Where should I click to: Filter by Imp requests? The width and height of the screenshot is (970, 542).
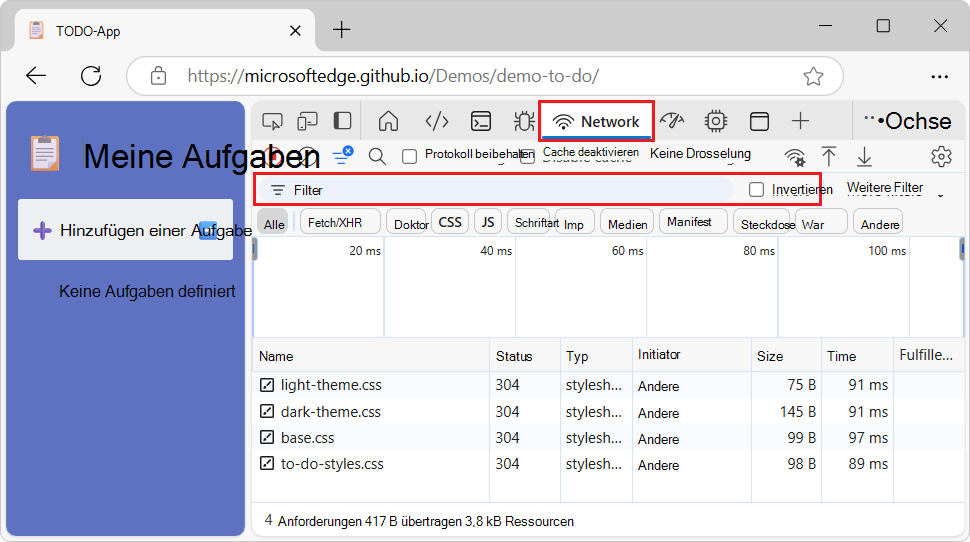(x=577, y=224)
